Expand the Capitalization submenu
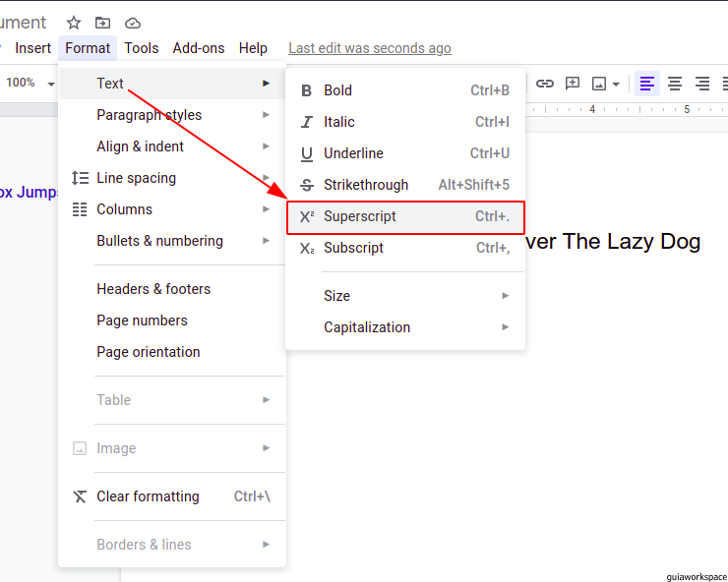 tap(405, 327)
